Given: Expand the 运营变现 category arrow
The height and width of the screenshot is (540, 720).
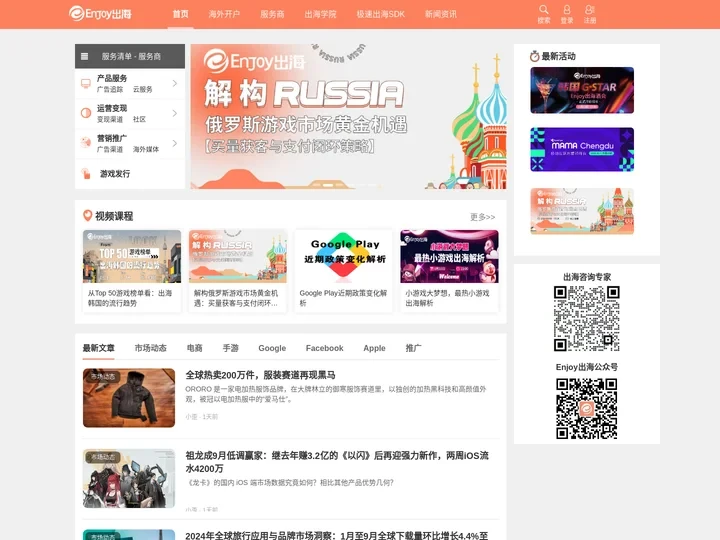Looking at the screenshot, I should (175, 113).
